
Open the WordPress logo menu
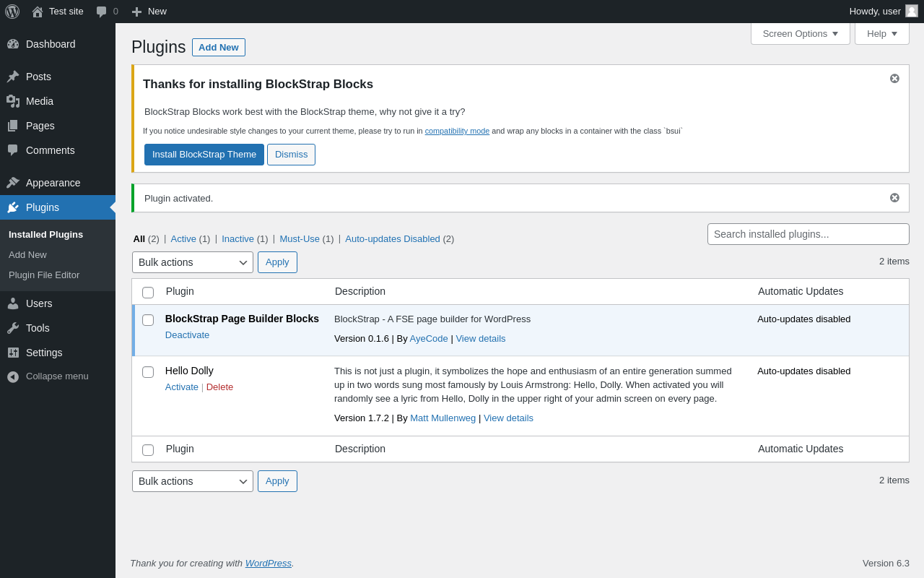(x=12, y=12)
